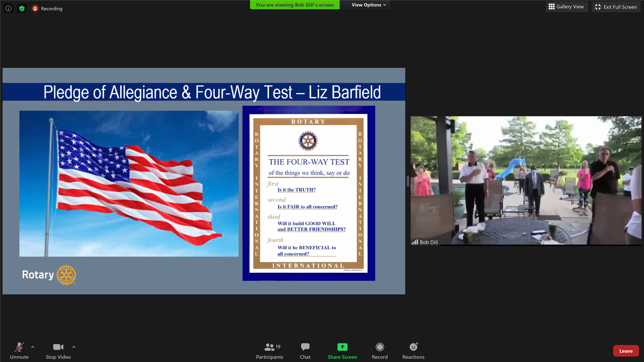Click the green encryption shield icon
This screenshot has height=362, width=644.
22,8
